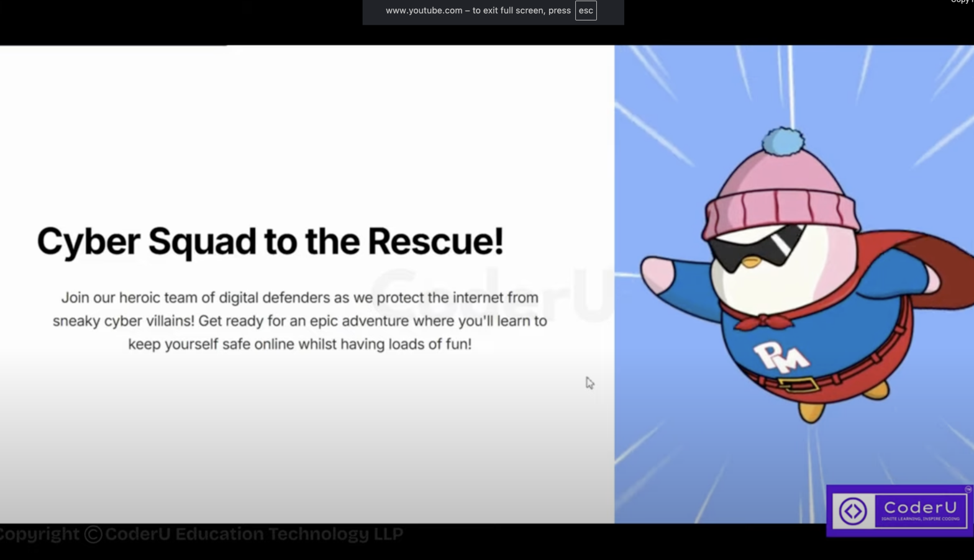Viewport: 974px width, 560px height.
Task: Click the paragraph about digital defenders
Action: click(x=299, y=320)
